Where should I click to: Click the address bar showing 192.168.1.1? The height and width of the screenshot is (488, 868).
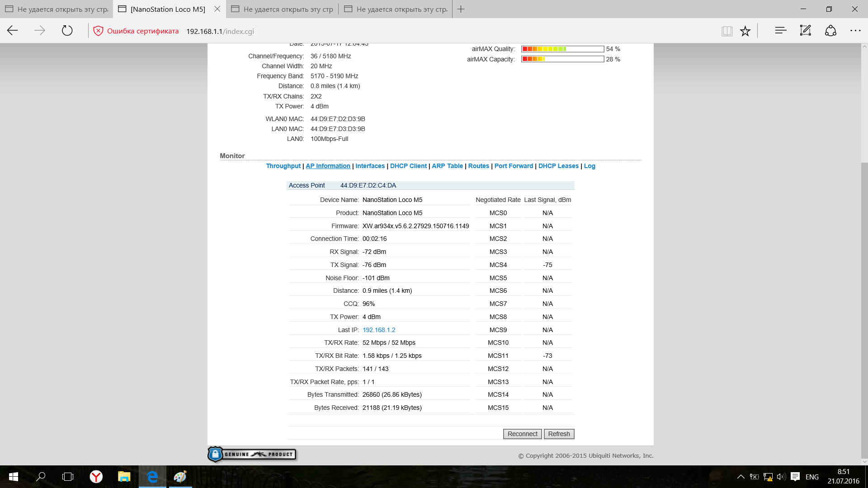click(220, 31)
